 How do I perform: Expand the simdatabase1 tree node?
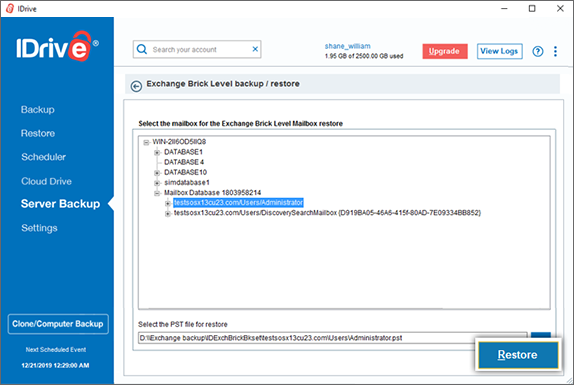coord(157,183)
